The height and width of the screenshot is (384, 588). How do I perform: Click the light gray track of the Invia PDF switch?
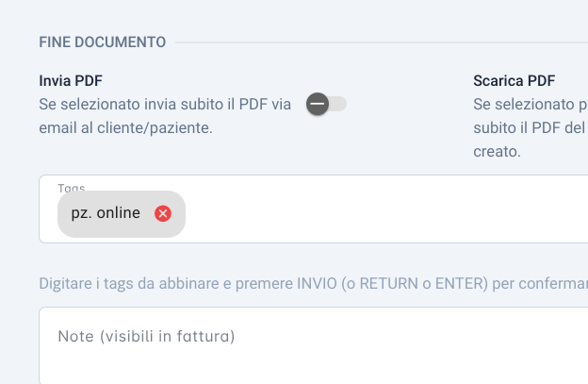coord(338,104)
